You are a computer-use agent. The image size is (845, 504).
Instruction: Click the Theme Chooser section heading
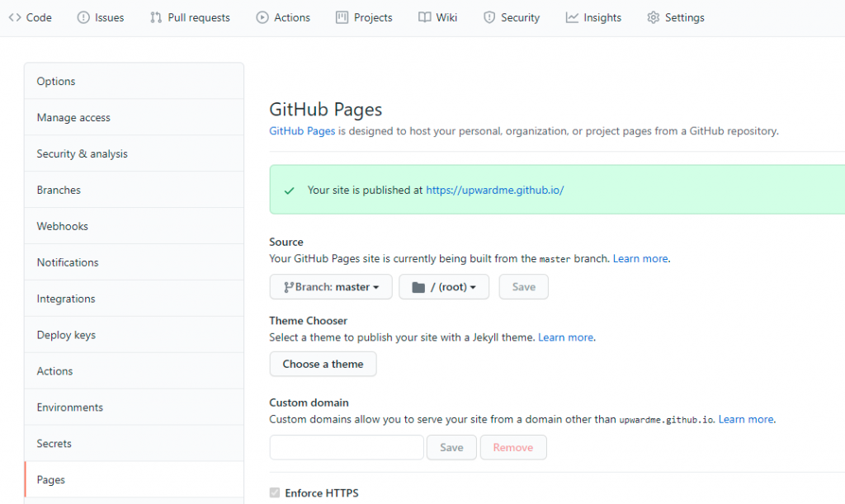click(309, 320)
